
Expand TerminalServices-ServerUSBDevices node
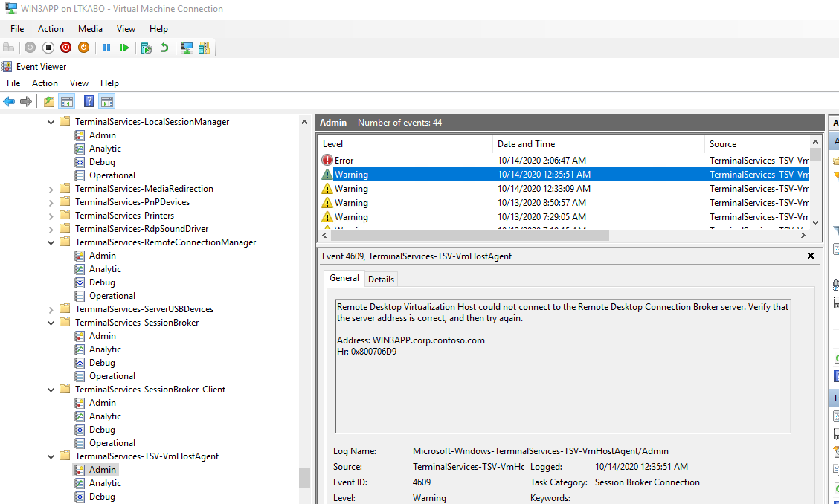click(51, 309)
